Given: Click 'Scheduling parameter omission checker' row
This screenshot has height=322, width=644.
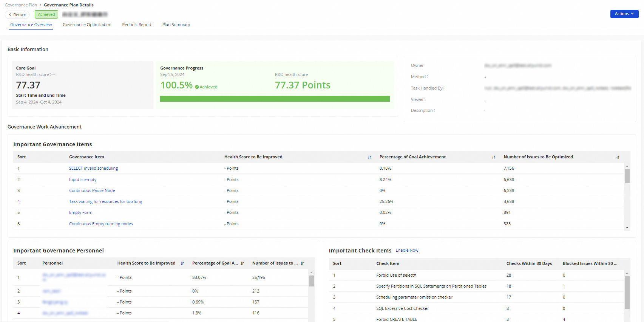Looking at the screenshot, I should coord(414,297).
